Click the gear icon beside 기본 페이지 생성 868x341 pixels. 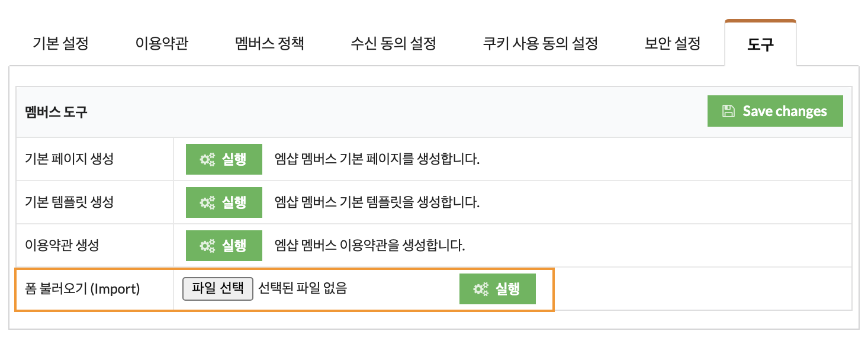point(207,159)
